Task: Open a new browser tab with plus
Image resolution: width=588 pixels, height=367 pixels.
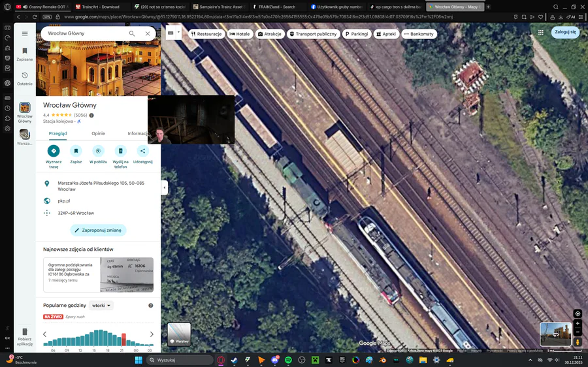Action: coord(488,7)
